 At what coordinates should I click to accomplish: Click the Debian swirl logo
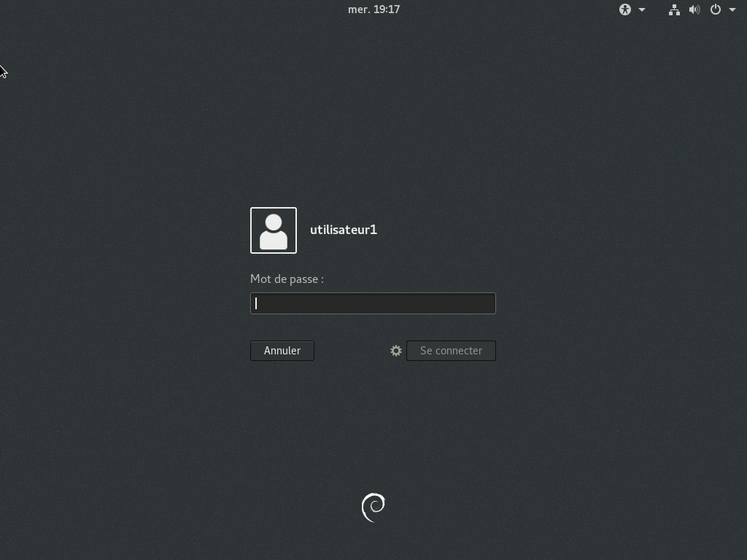(x=373, y=507)
